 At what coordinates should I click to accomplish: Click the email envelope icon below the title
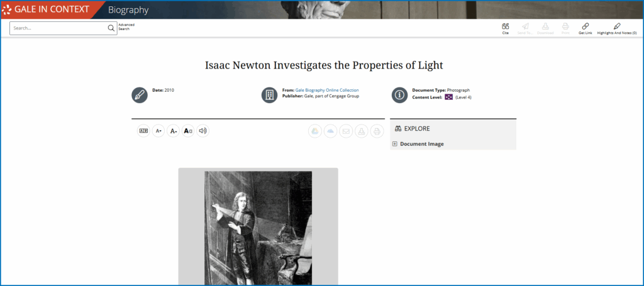(x=346, y=131)
